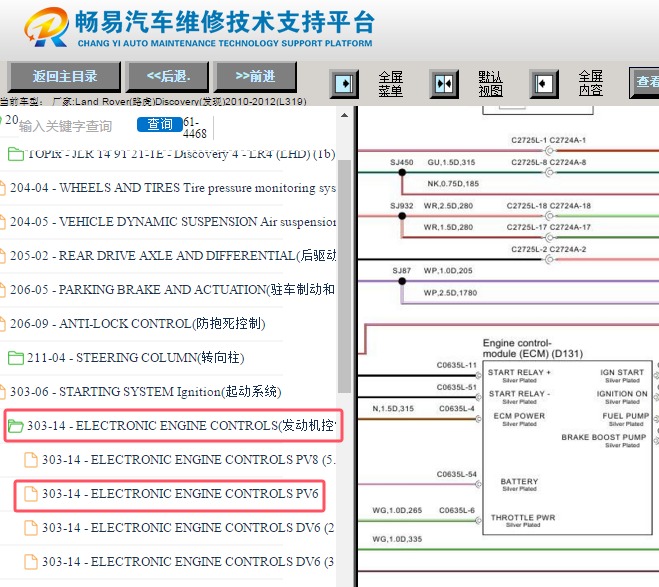Click the partially visible 查看 button on the right
This screenshot has height=587, width=659.
click(x=645, y=82)
